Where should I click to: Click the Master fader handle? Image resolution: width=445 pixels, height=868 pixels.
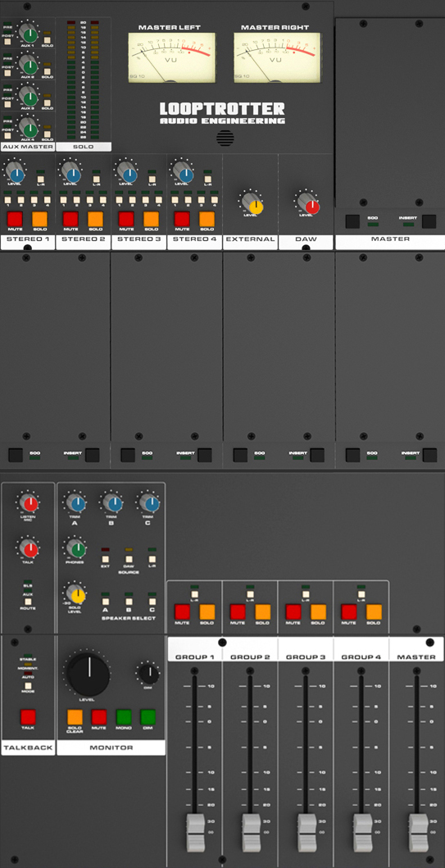tap(419, 831)
